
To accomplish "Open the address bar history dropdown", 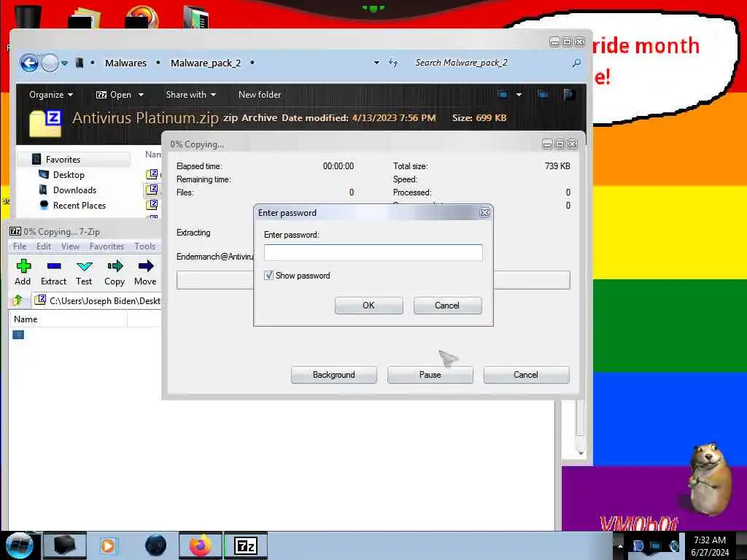I will (x=376, y=63).
